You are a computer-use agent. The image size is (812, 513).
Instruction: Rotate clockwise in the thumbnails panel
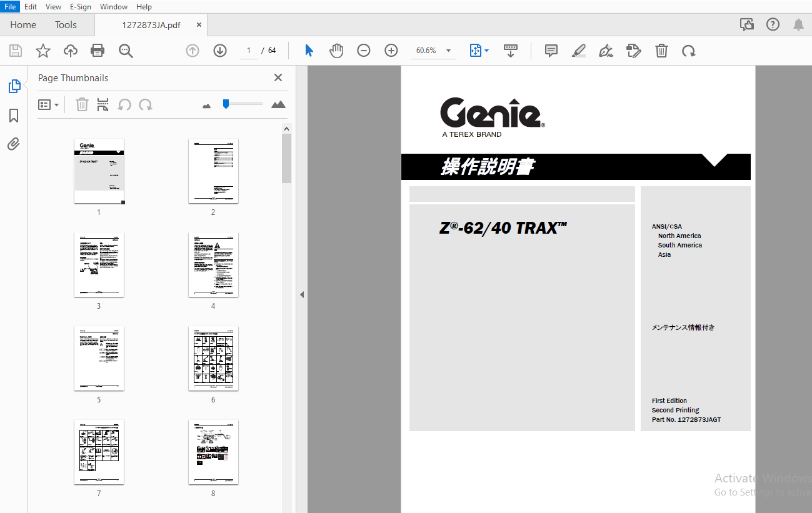pyautogui.click(x=146, y=104)
